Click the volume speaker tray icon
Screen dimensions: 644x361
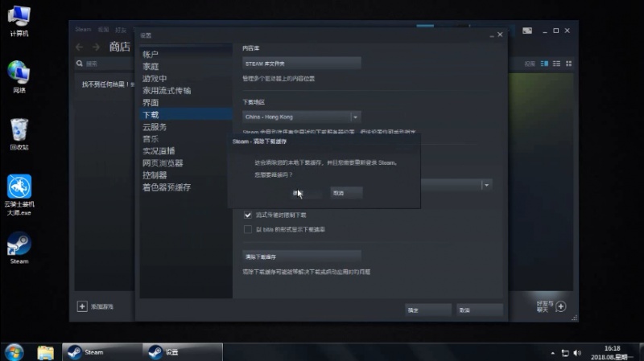coord(577,353)
